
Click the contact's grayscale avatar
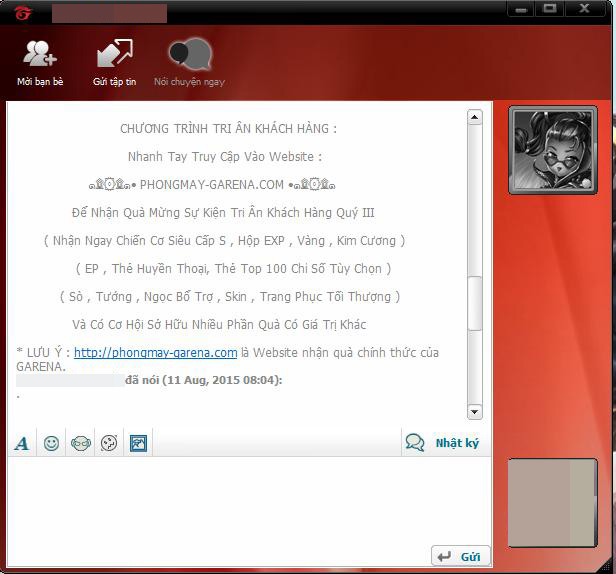[x=553, y=150]
